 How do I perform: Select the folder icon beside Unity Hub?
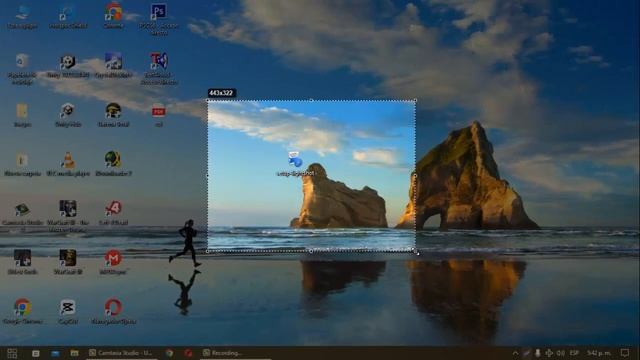click(x=22, y=115)
